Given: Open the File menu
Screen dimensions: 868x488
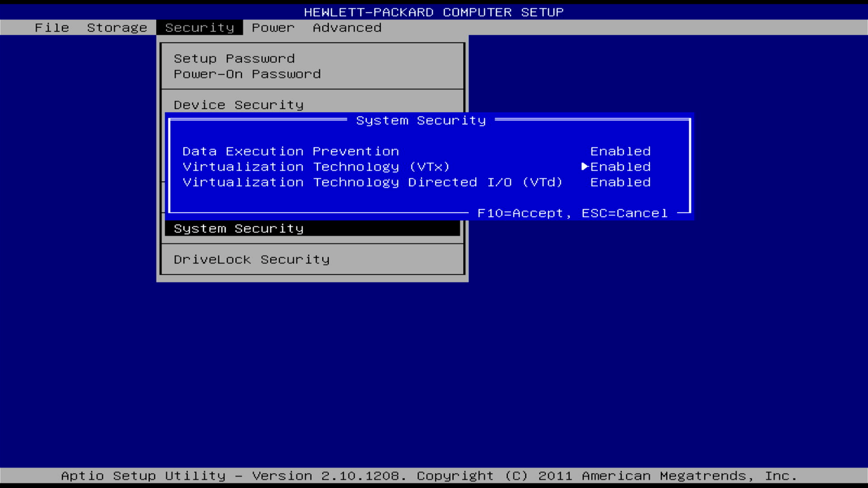Looking at the screenshot, I should click(x=52, y=28).
